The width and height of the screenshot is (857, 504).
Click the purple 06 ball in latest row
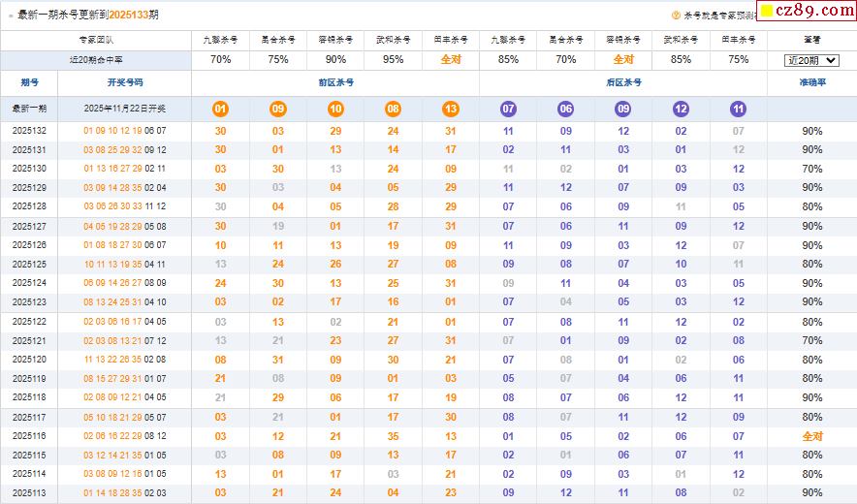tap(566, 109)
